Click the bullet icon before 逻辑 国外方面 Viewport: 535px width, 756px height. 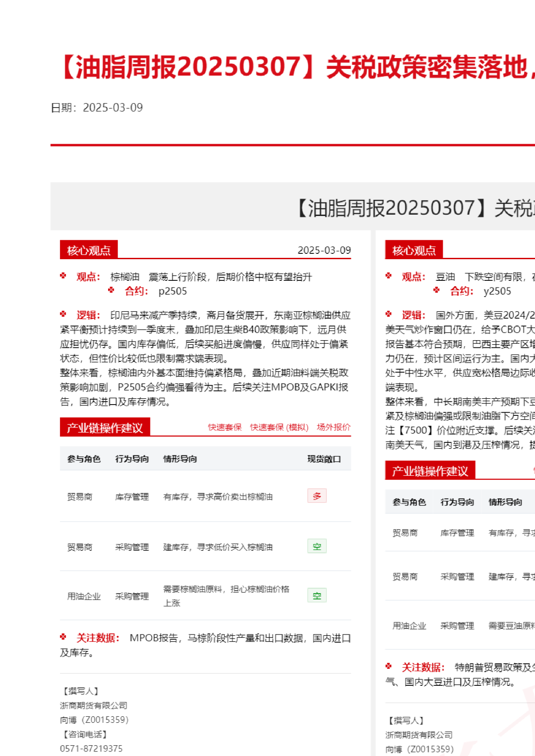click(389, 314)
